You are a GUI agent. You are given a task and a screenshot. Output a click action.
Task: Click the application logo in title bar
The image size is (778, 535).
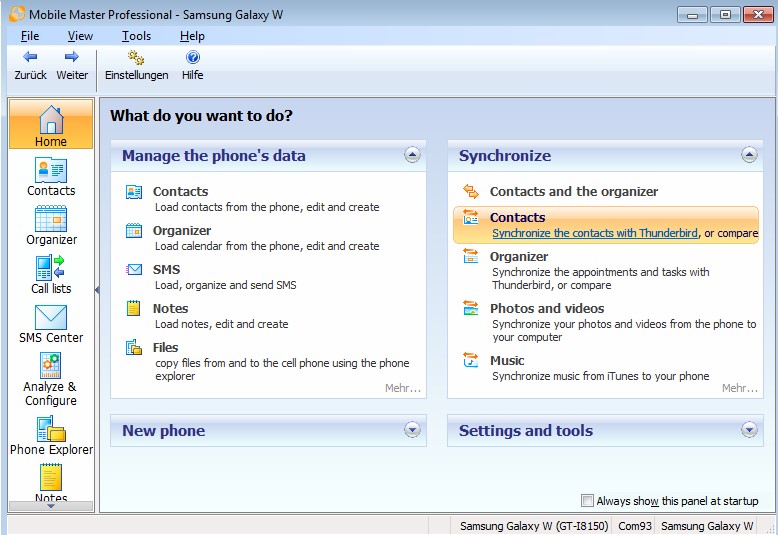(17, 14)
